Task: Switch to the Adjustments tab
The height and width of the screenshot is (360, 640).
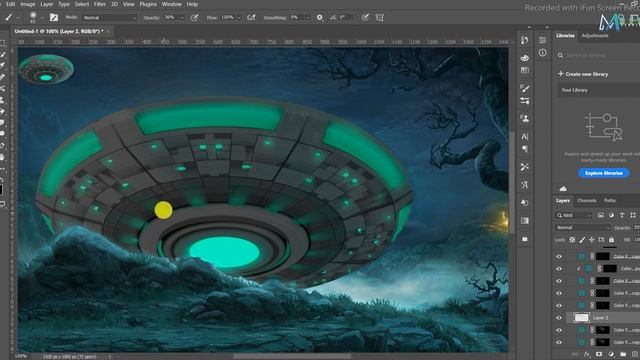Action: click(595, 36)
